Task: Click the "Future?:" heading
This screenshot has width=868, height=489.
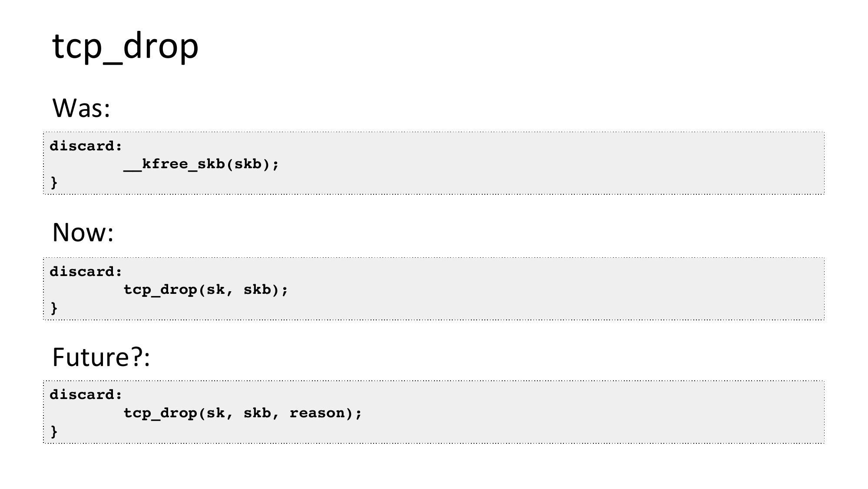Action: 101,357
